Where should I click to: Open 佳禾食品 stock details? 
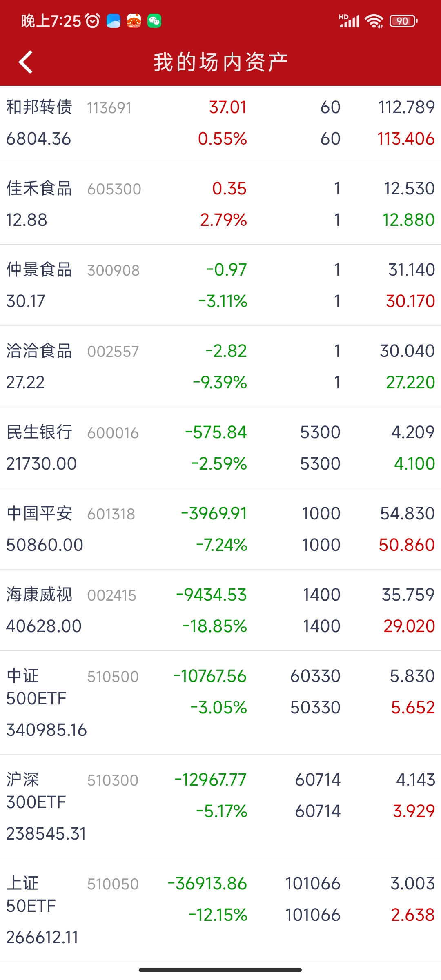click(x=220, y=204)
